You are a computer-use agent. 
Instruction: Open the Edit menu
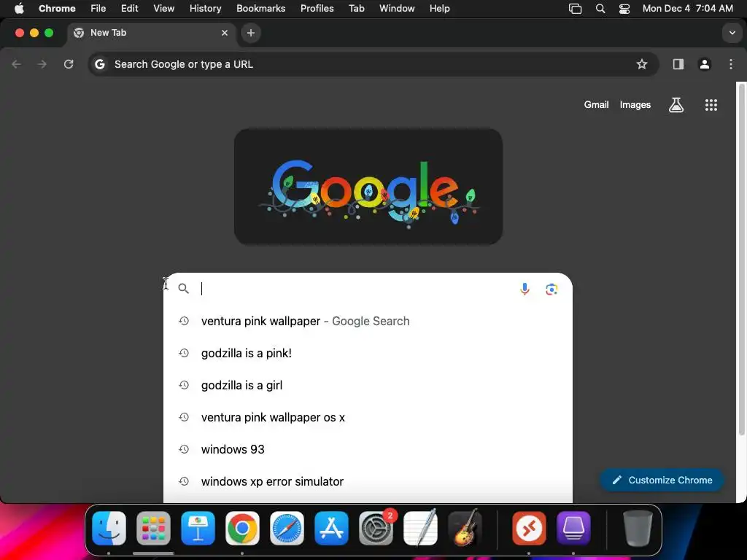[129, 8]
